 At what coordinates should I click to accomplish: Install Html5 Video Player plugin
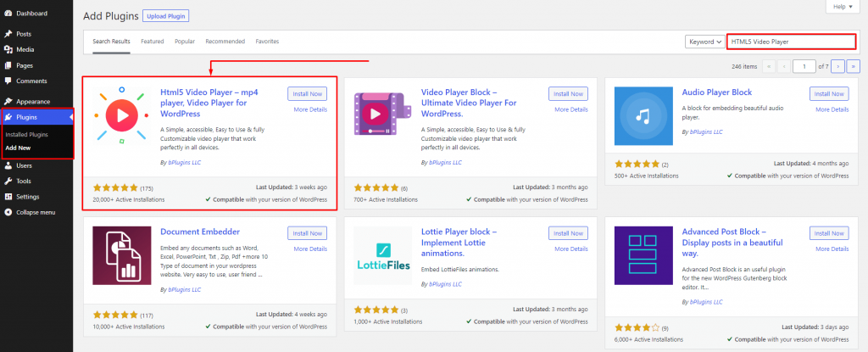click(x=307, y=93)
